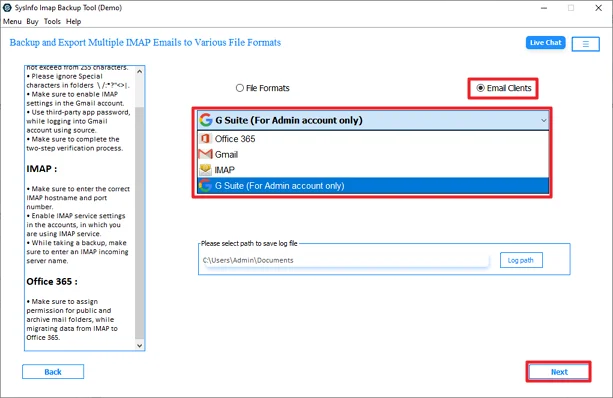Open the hamburger menu button beside Live Chat
Image resolution: width=613 pixels, height=398 pixels.
(x=585, y=44)
